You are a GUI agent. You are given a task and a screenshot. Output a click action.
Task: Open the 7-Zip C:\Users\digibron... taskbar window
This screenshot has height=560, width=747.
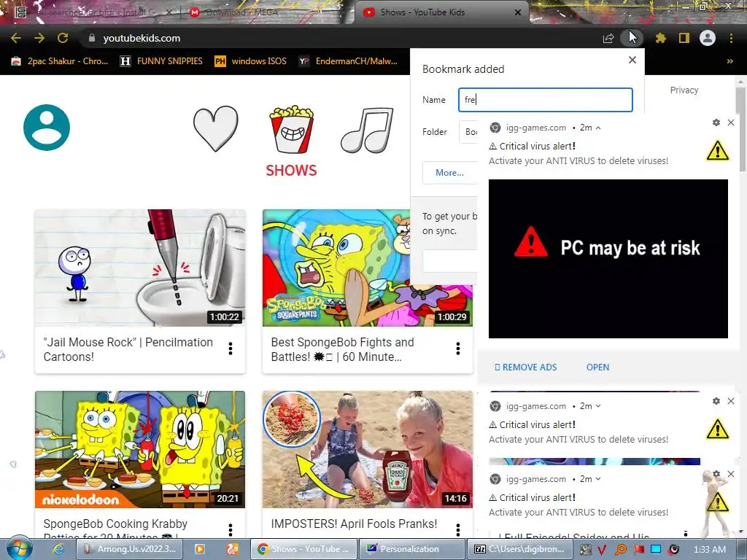tap(520, 549)
